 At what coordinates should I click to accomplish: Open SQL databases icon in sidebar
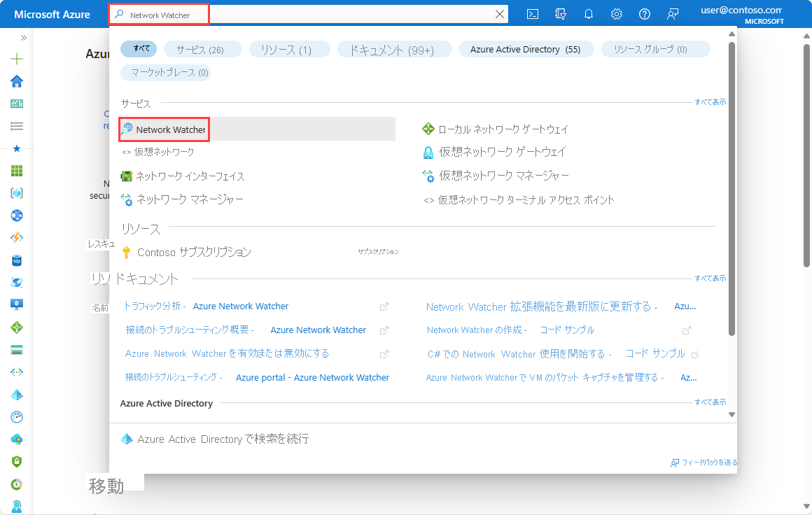(17, 260)
